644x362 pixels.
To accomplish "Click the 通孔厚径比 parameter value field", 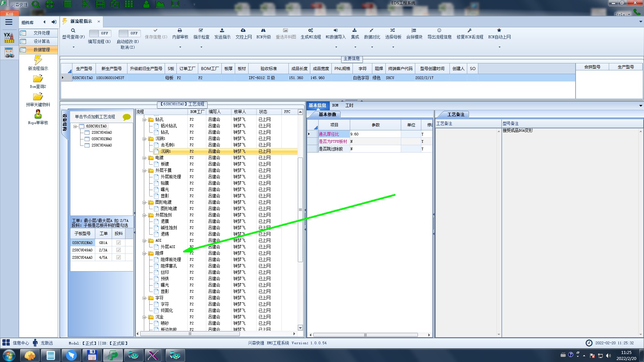I will (375, 134).
